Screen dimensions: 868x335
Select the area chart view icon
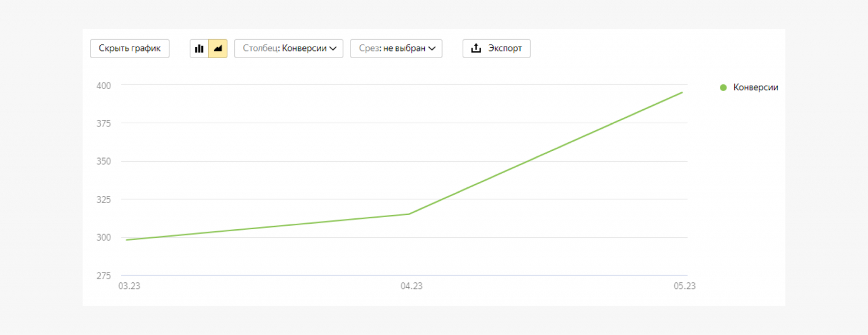218,48
